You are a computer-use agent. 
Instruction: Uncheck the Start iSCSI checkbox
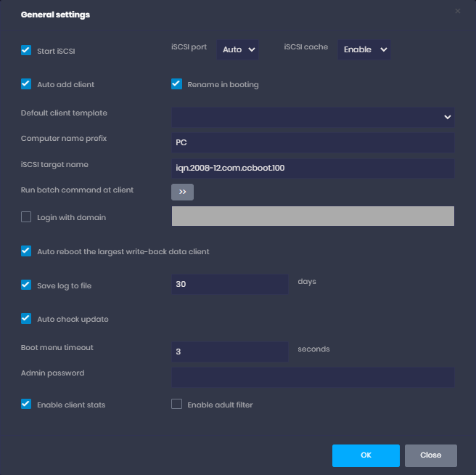26,51
